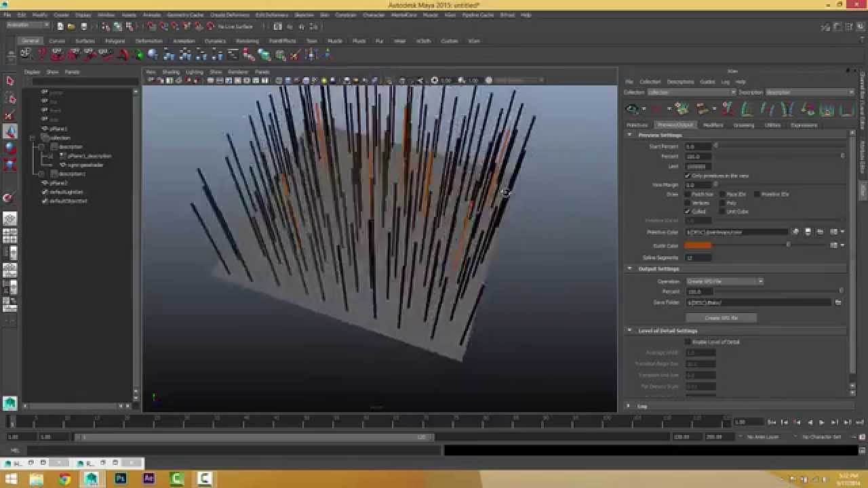Open the Operation dropdown in Output Settings
868x488 pixels.
(724, 281)
